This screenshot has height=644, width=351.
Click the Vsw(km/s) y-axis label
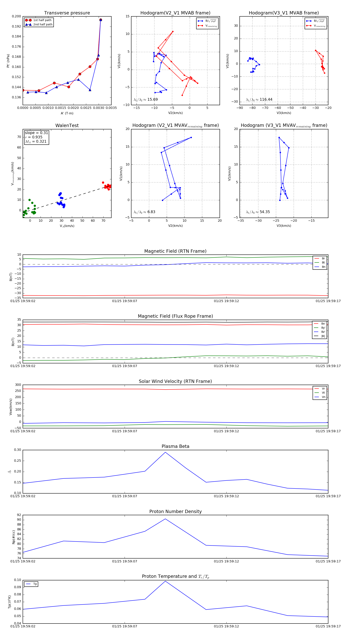(11, 407)
